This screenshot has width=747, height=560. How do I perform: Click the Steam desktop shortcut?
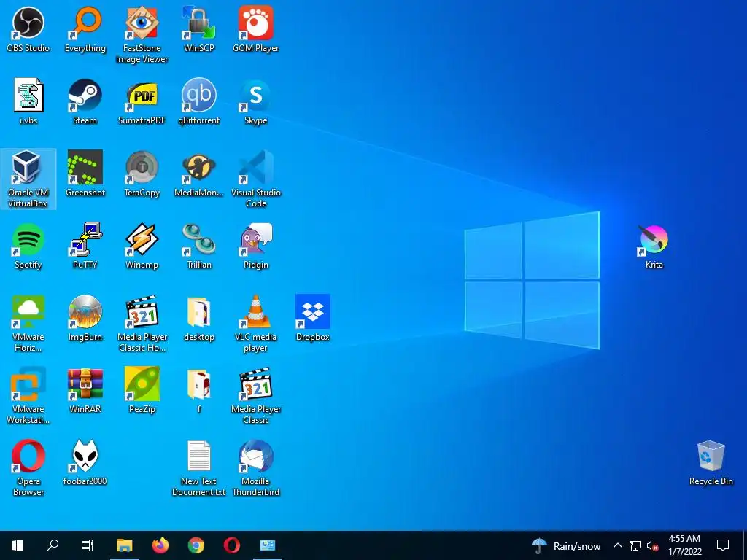pyautogui.click(x=85, y=101)
